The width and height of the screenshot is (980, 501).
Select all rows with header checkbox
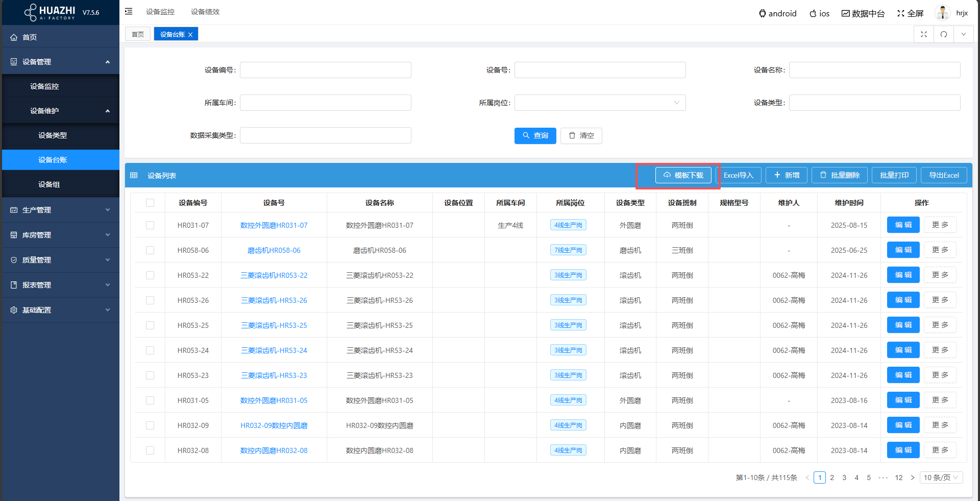click(150, 203)
